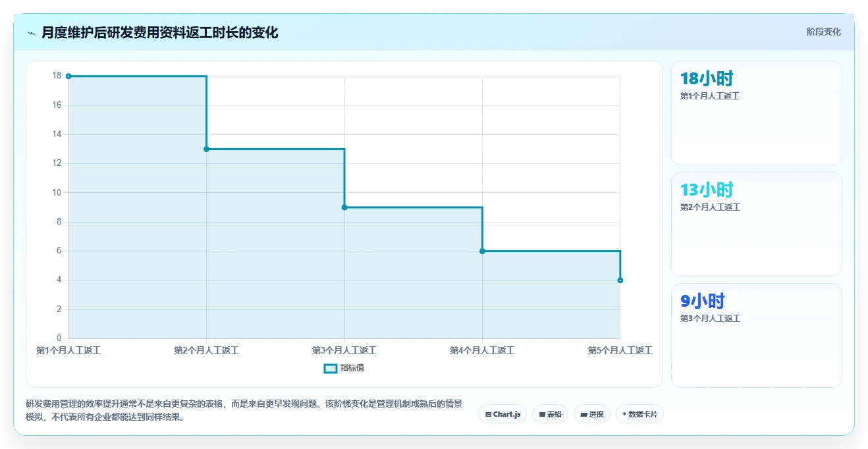Click the 指标值 legend color box
The image size is (868, 449).
click(331, 368)
